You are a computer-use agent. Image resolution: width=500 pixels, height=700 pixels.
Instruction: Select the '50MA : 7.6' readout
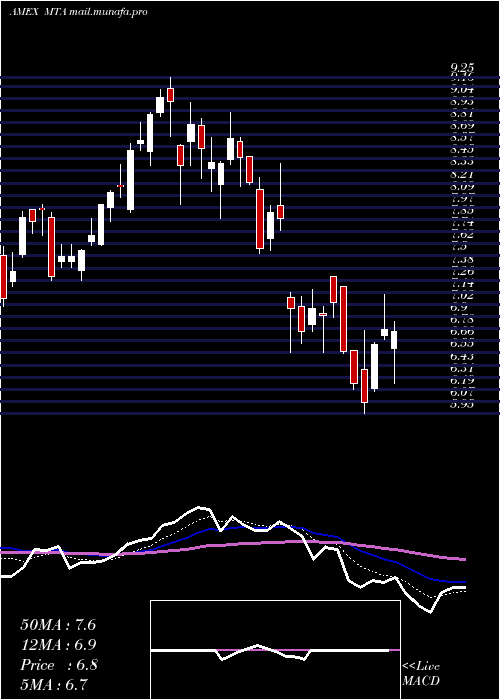(x=58, y=625)
